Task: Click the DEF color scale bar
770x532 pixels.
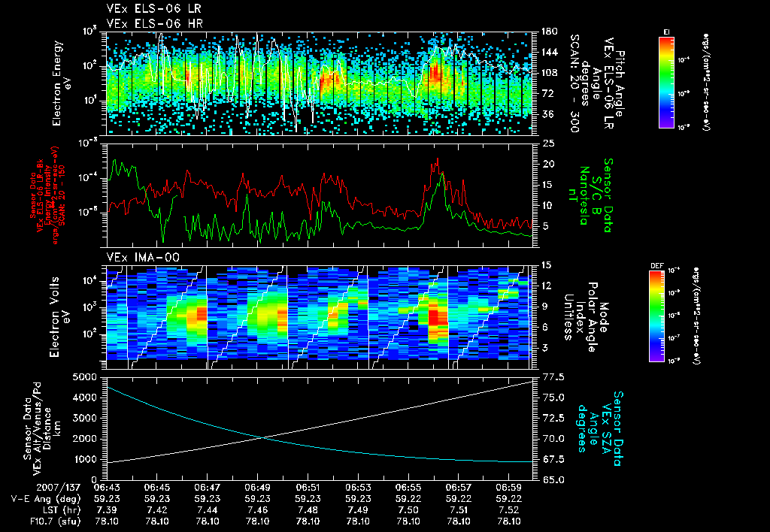Action: 656,316
